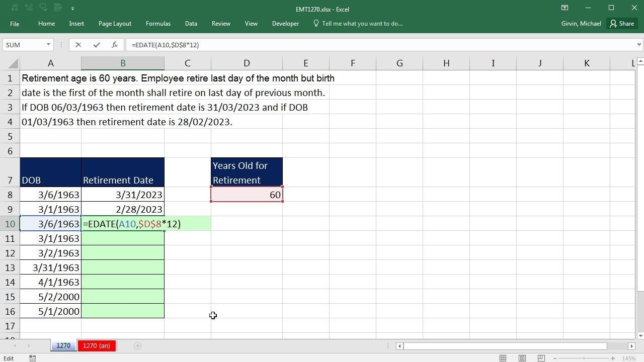Open the Review ribbon tab
Screen dimensions: 644x362
click(221, 24)
